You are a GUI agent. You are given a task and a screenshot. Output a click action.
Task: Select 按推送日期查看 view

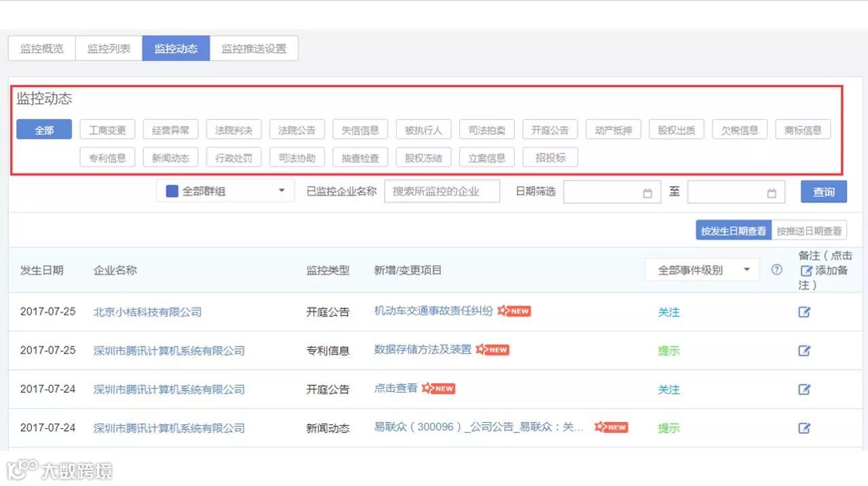point(810,230)
